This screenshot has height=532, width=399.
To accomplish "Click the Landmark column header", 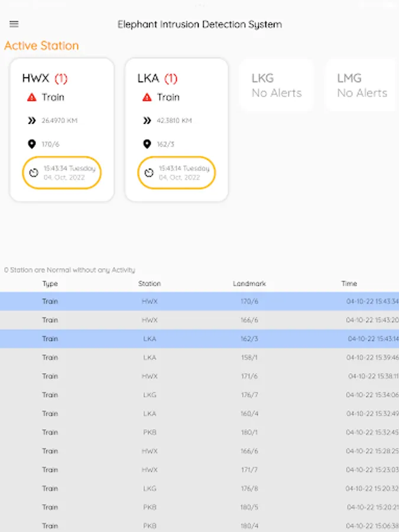I will point(249,284).
